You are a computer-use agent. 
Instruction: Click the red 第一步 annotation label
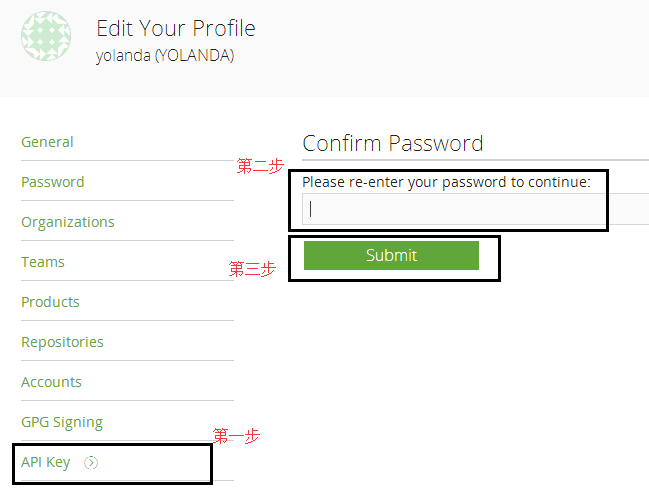click(236, 436)
